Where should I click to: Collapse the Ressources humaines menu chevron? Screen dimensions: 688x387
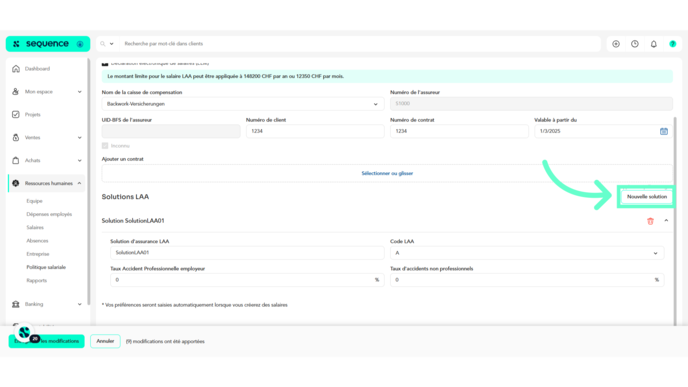click(79, 183)
